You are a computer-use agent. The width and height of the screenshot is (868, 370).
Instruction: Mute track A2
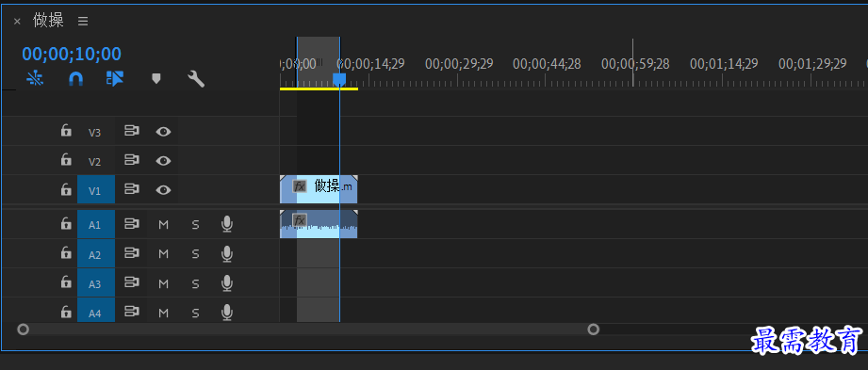(x=163, y=254)
